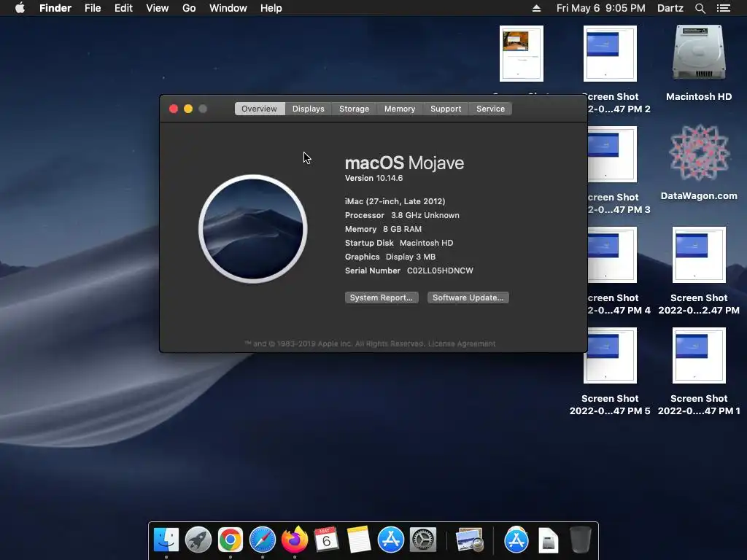Open the Finder menu

(55, 8)
